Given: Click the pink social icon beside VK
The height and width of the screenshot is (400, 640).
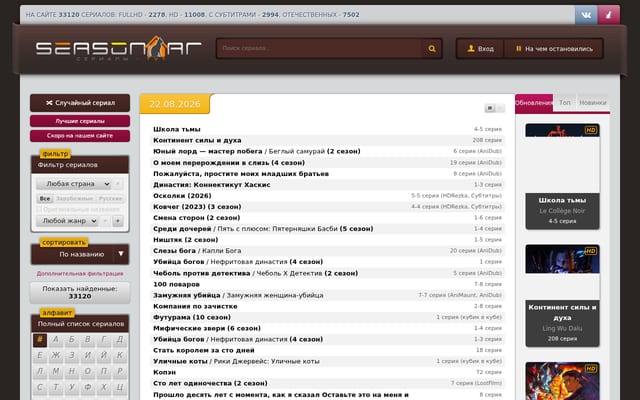Looking at the screenshot, I should pyautogui.click(x=609, y=15).
